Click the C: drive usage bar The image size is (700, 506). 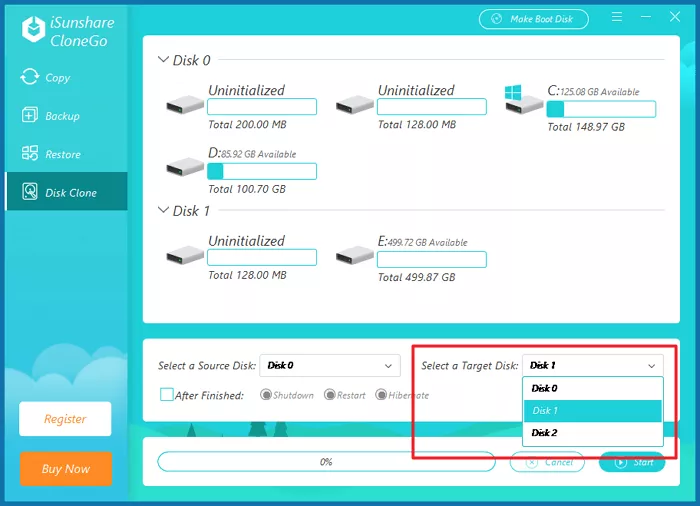point(601,109)
